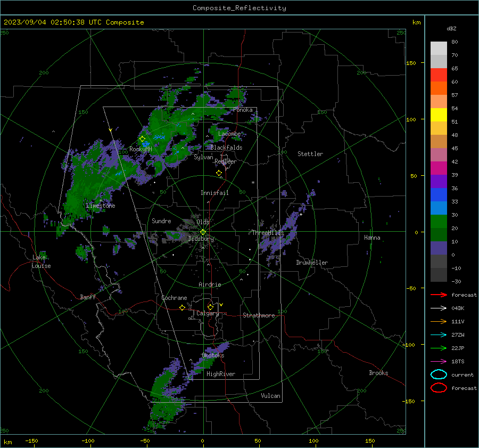Click the white 04DK arrow icon
Screen dimensions: 479x448
[x=439, y=308]
